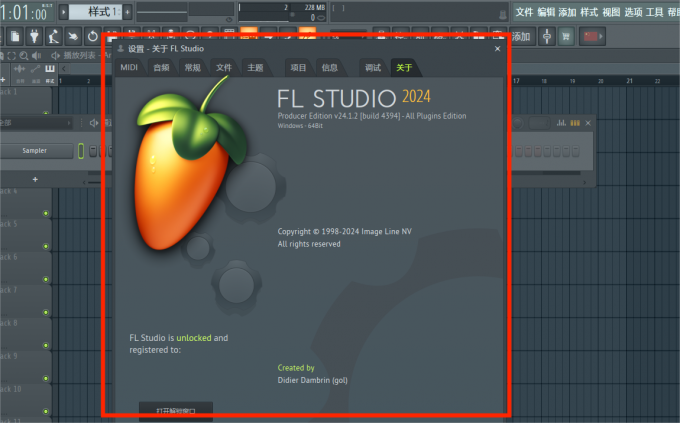Viewport: 680px width, 423px height.
Task: Toggle mute LED on Track 6
Action: click(46, 279)
